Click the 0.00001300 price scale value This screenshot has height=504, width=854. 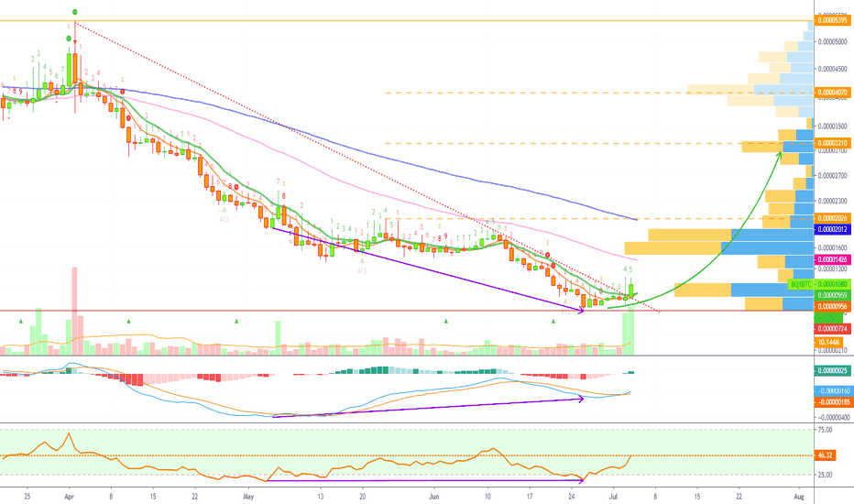click(x=834, y=268)
